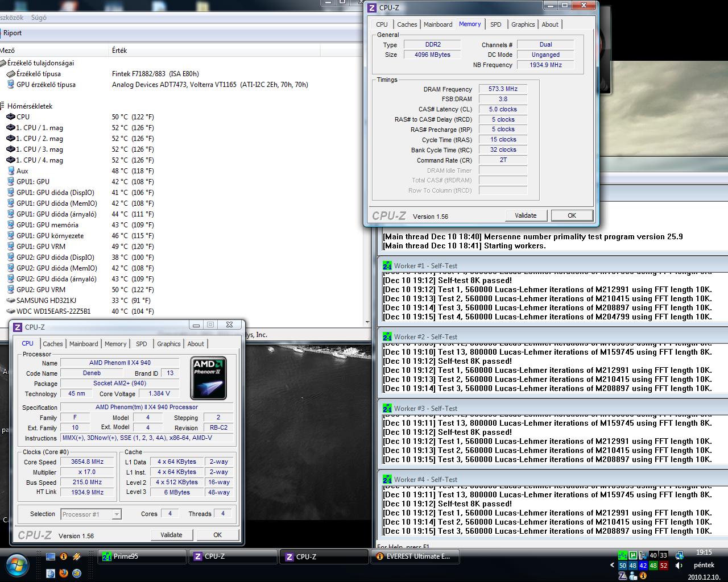Launch Firefox from the quick launch bar

coord(64,573)
